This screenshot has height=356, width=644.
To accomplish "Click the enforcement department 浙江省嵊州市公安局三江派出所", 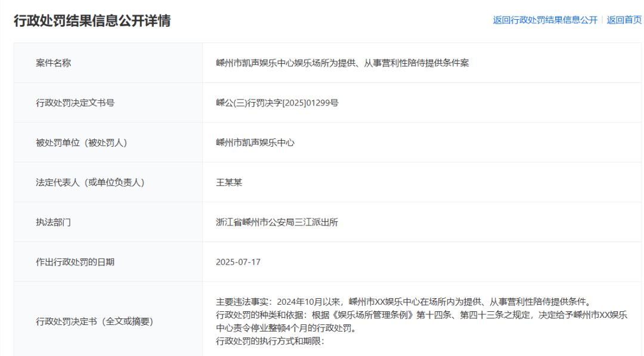I will (277, 222).
